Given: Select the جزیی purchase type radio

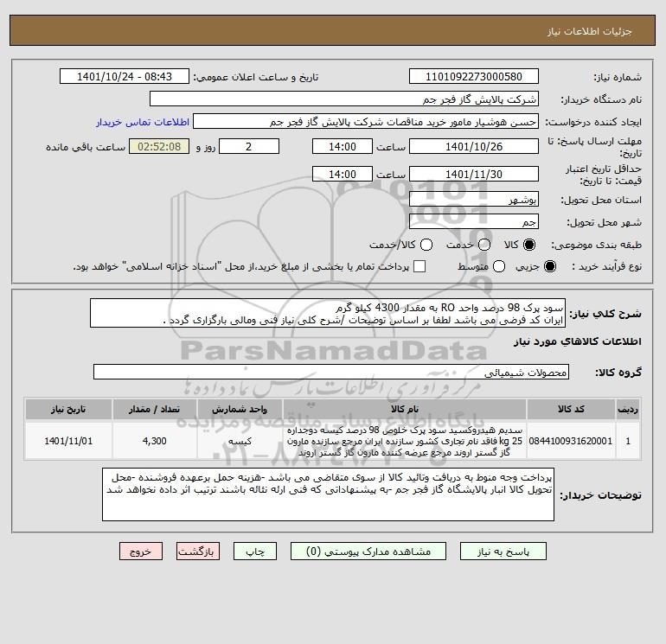Looking at the screenshot, I should (549, 266).
